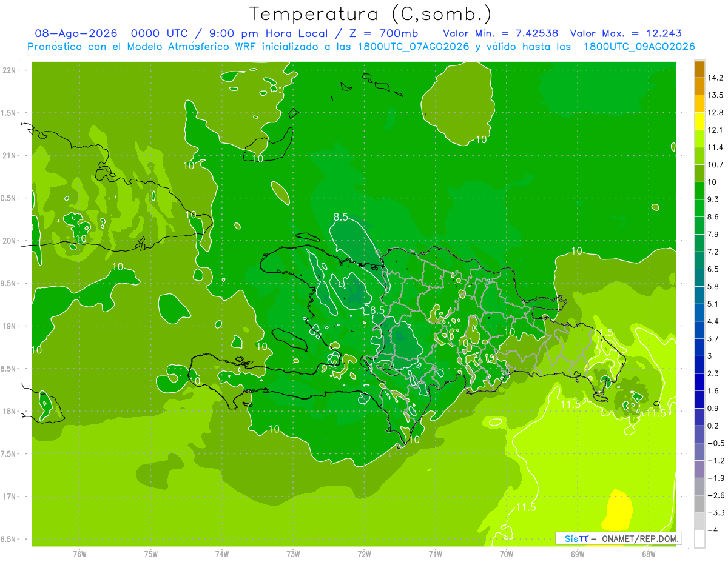
Task: Click the '20N' latitude axis label
Action: pos(10,241)
